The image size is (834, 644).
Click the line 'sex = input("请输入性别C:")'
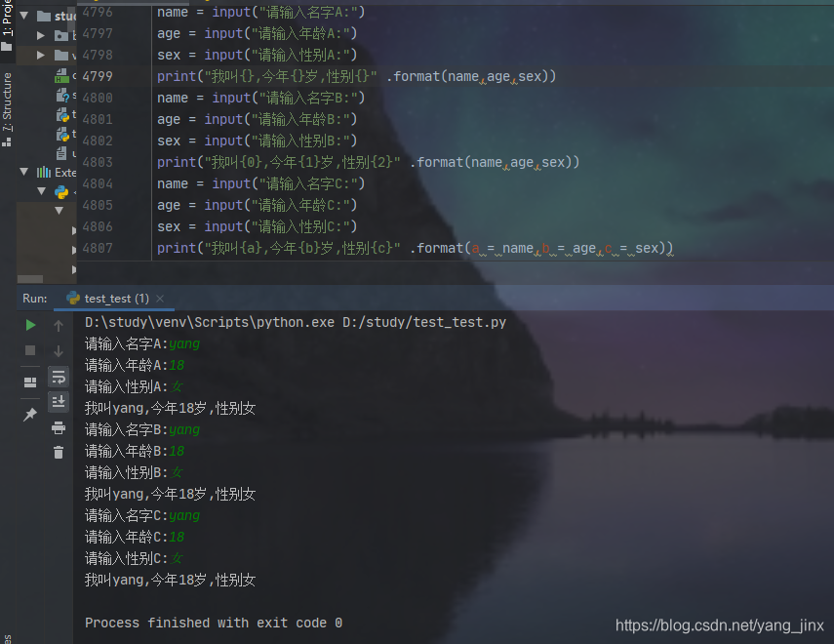[x=257, y=226]
